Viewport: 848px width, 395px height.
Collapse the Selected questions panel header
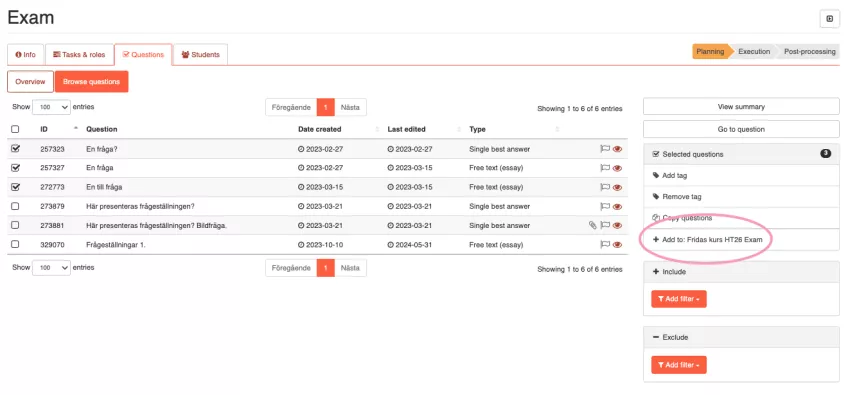click(741, 154)
